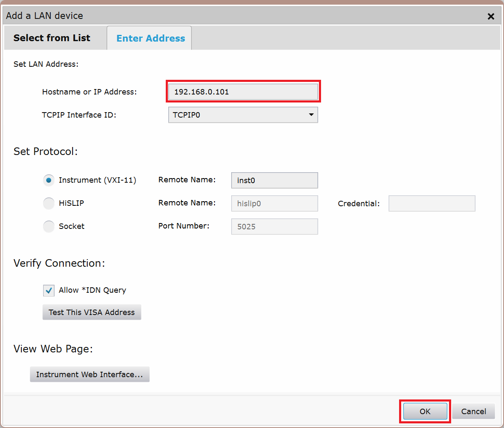Screen dimensions: 504x428
Task: Confirm with the OK button
Action: 425,412
